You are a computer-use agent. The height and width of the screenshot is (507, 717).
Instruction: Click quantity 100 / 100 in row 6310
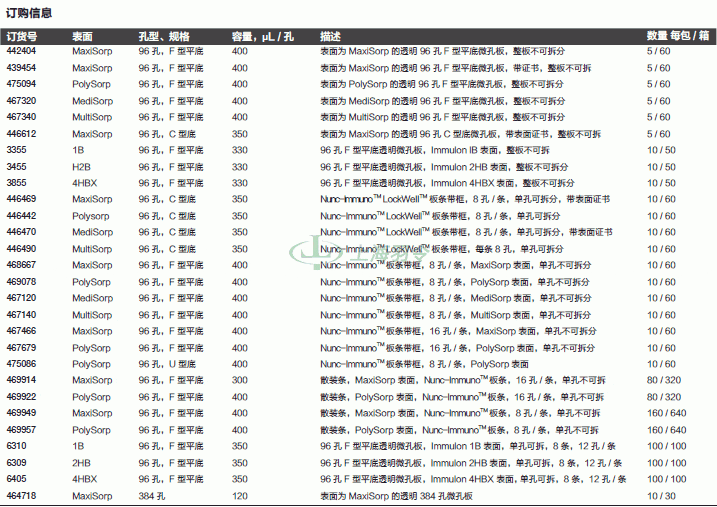pos(667,446)
